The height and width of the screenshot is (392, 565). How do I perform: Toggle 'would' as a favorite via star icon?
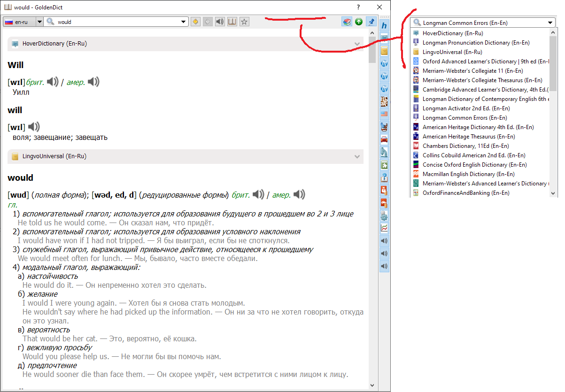pyautogui.click(x=244, y=21)
